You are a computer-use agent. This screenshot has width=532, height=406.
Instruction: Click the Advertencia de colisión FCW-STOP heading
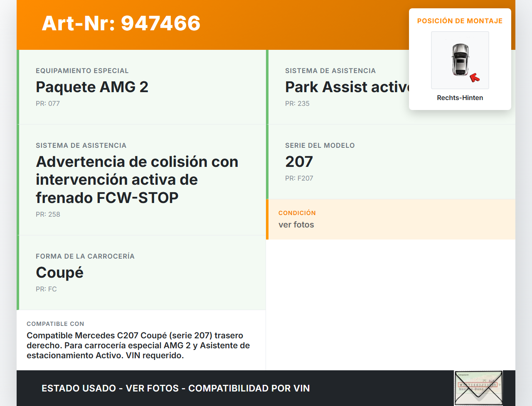pos(137,179)
